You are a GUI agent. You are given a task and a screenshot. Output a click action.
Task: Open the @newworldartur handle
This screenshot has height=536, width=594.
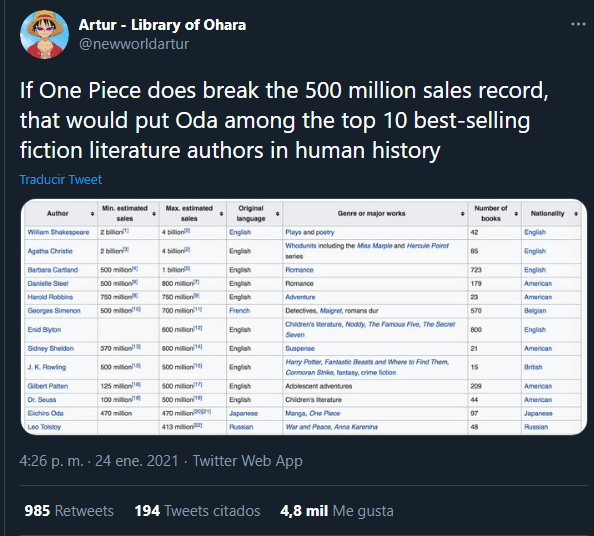[134, 44]
